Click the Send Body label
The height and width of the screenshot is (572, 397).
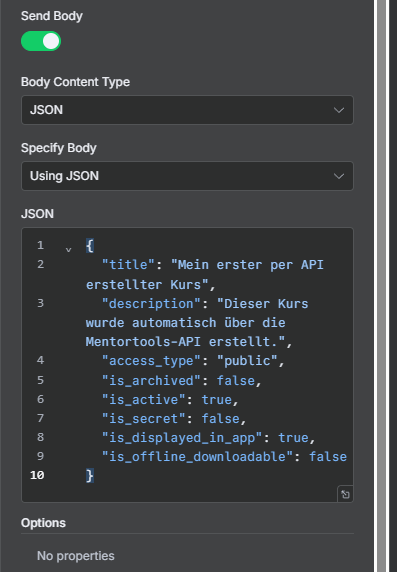coord(52,16)
